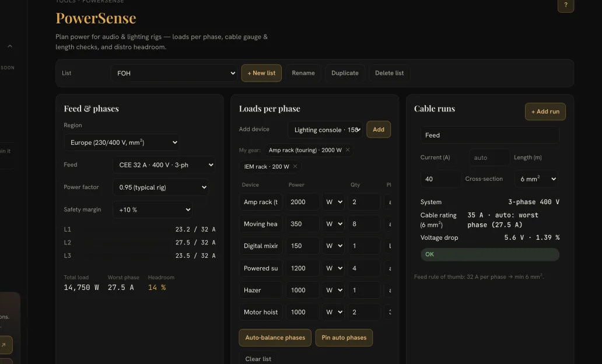Change Motor hoist power unit dropdown
This screenshot has height=364, width=602.
point(333,312)
